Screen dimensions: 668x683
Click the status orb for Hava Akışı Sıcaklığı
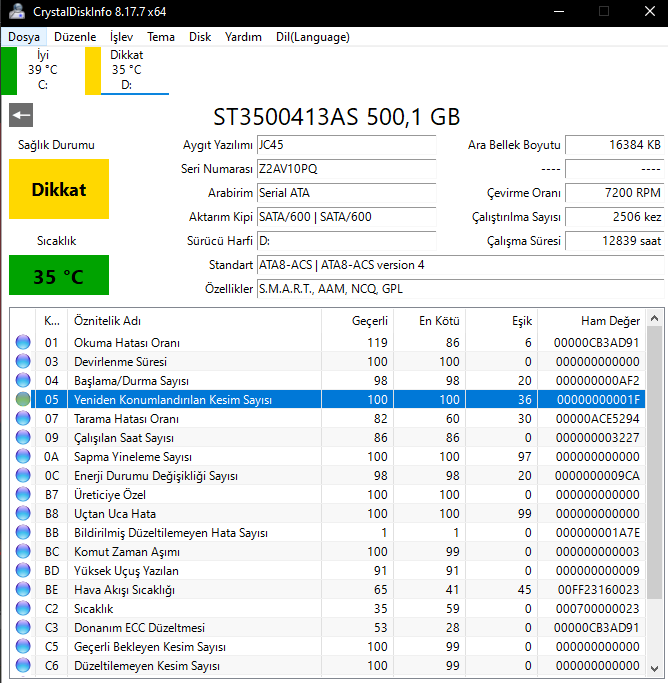click(x=23, y=589)
